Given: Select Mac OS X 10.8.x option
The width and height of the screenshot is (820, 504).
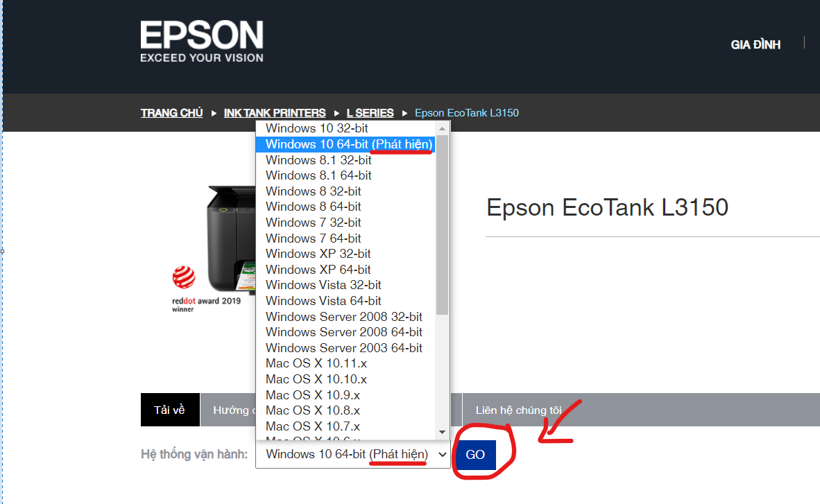Looking at the screenshot, I should [x=312, y=410].
